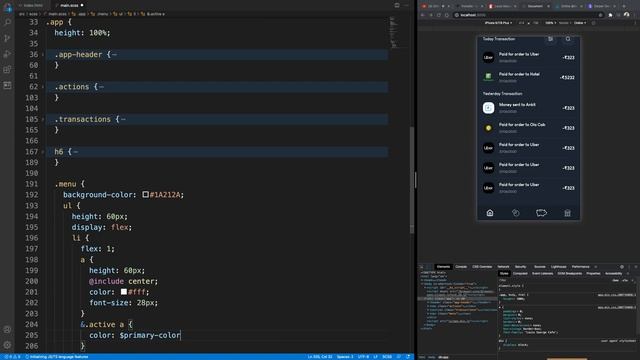640x360 pixels.
Task: Click the search icon beside Today Transaction
Action: 568,39
